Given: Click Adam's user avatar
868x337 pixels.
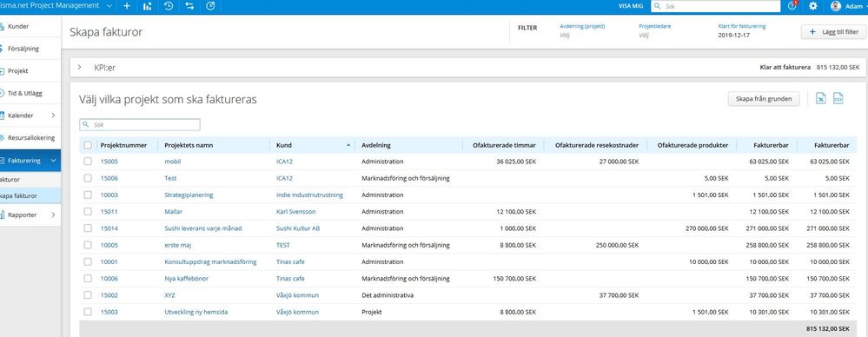Looking at the screenshot, I should [x=835, y=6].
